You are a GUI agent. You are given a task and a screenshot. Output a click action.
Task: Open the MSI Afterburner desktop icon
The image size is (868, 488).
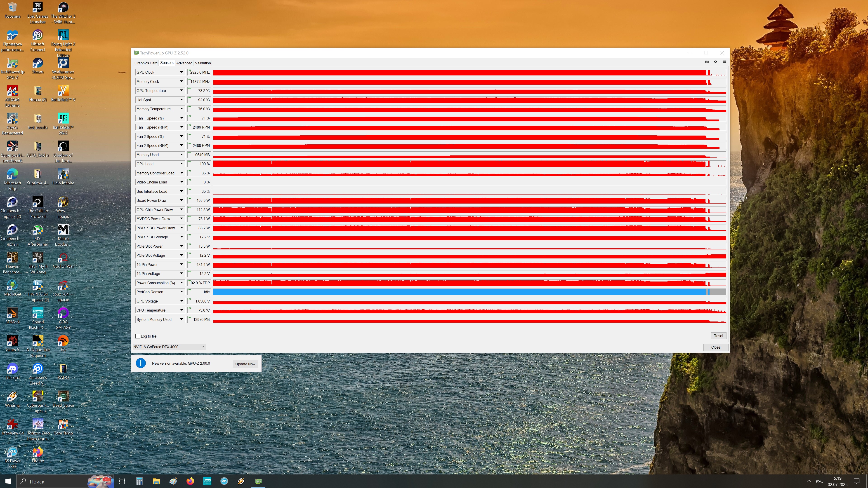38,230
